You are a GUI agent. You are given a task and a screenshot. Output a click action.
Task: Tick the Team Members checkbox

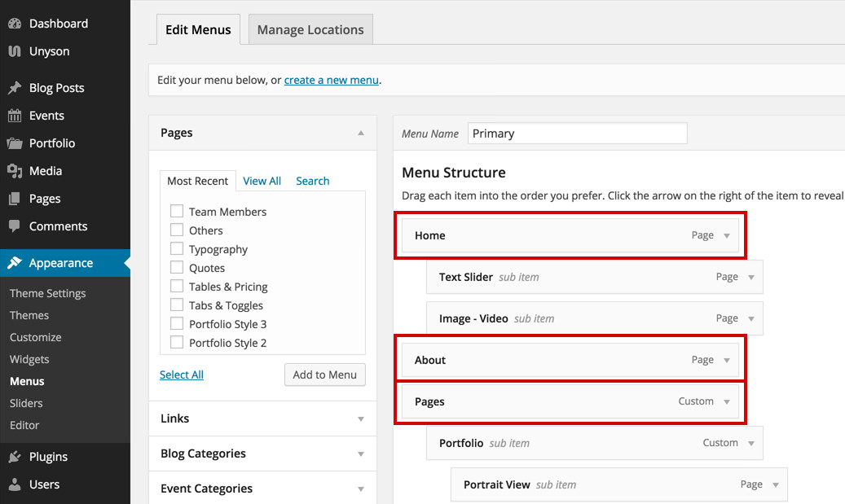[x=177, y=211]
